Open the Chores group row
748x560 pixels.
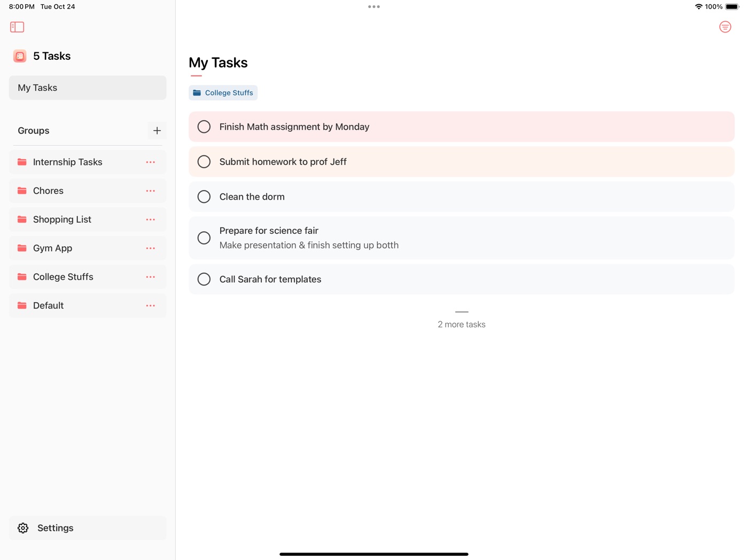[88, 191]
